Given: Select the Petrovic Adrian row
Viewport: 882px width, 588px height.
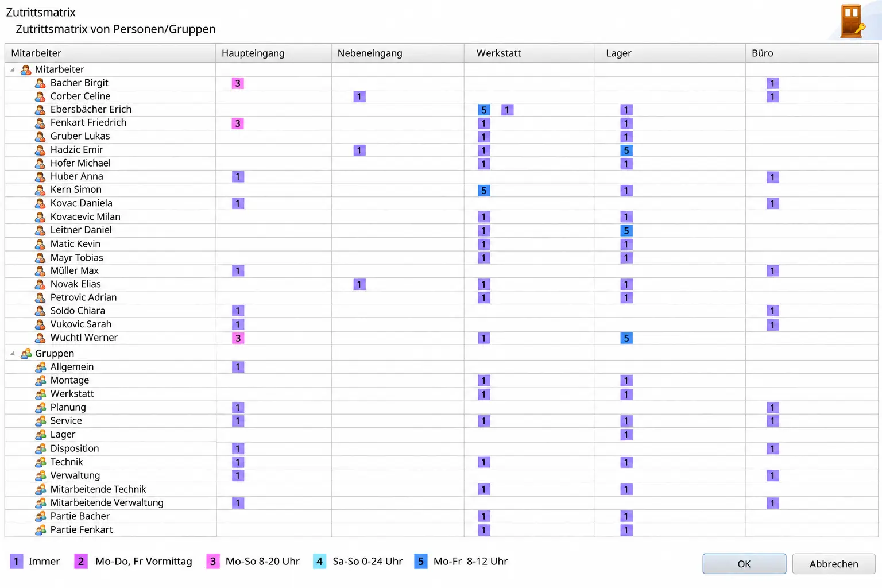Looking at the screenshot, I should pos(442,297).
